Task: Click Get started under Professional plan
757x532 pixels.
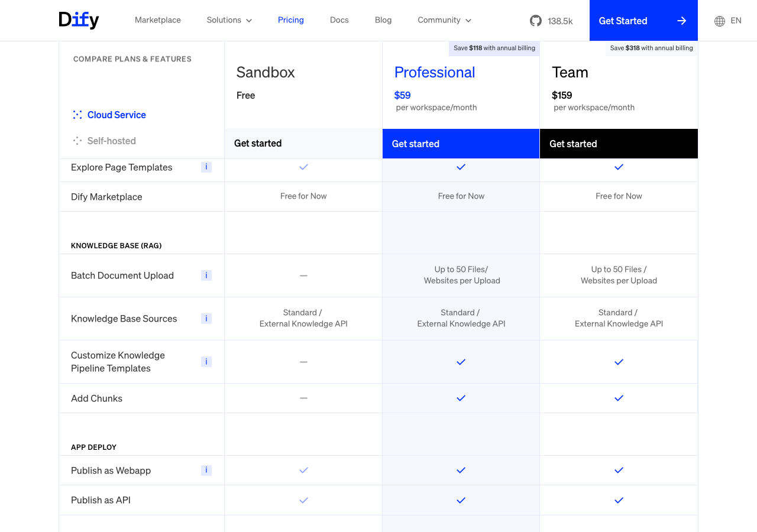Action: tap(461, 144)
